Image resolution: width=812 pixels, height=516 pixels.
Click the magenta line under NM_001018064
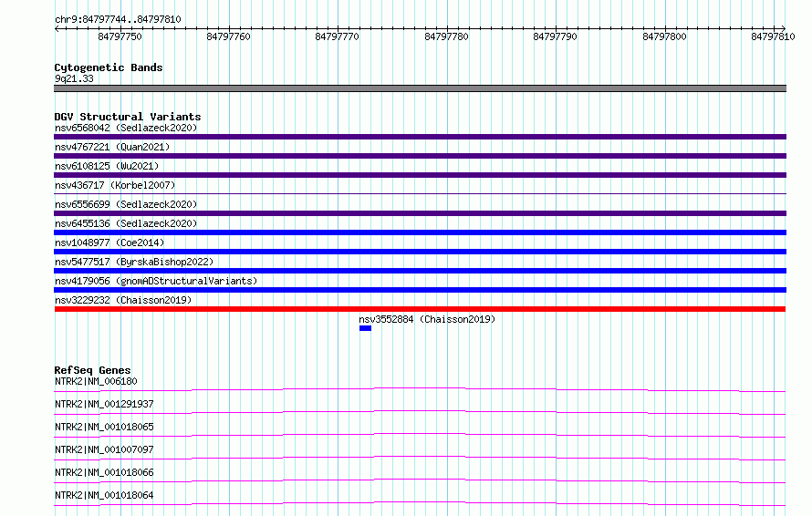point(420,503)
